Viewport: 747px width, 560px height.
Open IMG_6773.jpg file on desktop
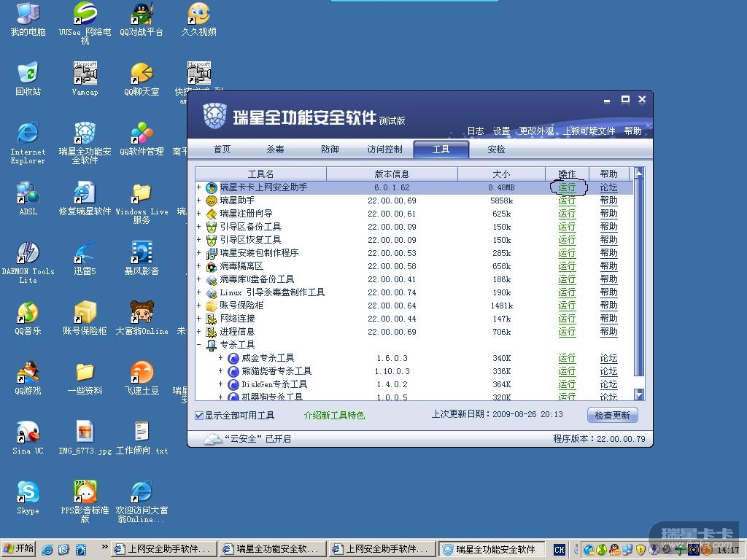85,438
